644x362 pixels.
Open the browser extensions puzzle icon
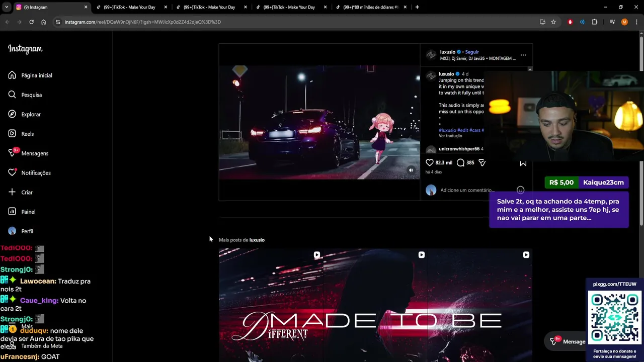pos(594,22)
